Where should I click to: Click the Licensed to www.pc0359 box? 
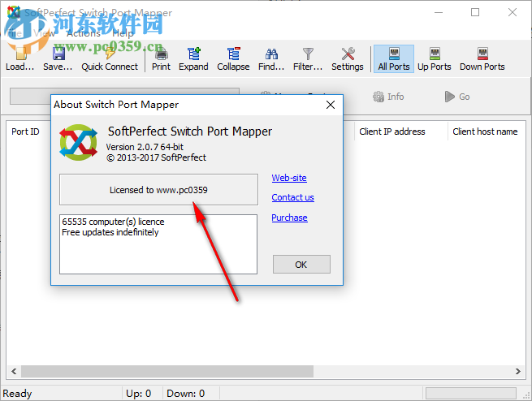pyautogui.click(x=158, y=190)
